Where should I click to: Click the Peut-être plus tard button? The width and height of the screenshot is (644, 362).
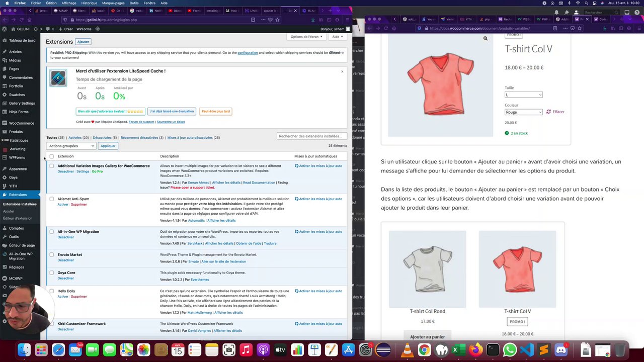click(x=215, y=111)
